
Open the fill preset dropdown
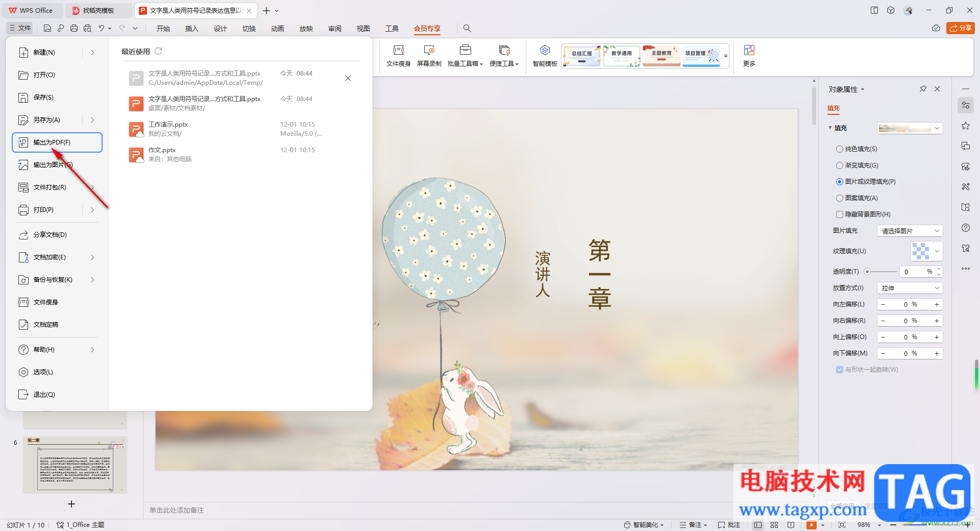click(910, 128)
